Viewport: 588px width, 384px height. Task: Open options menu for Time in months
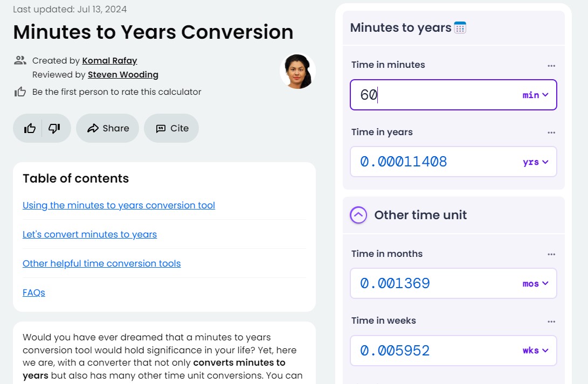(x=551, y=254)
